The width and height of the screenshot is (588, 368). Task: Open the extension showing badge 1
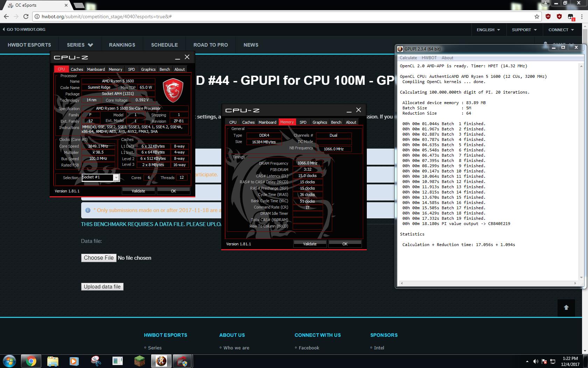pyautogui.click(x=570, y=17)
